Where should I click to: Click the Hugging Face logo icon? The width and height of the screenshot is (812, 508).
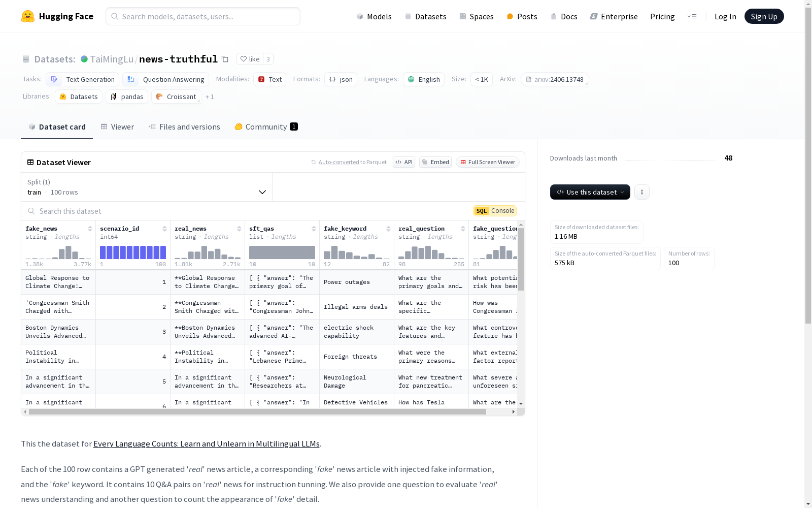28,16
